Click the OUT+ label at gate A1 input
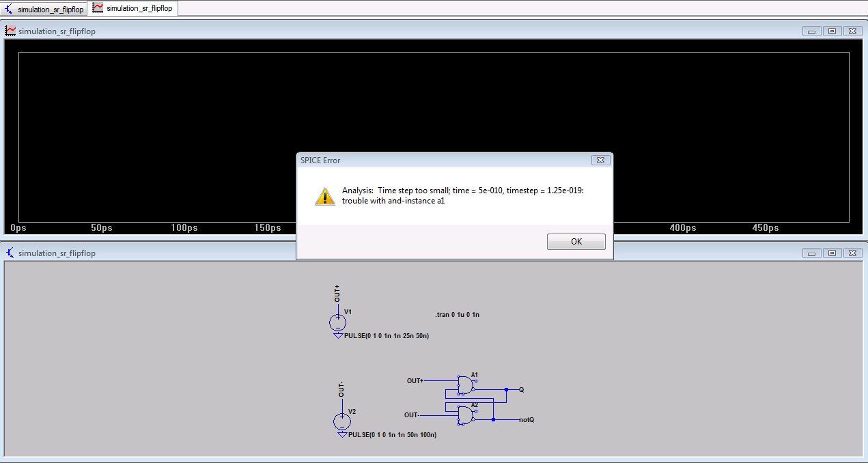868x463 pixels. click(x=415, y=380)
